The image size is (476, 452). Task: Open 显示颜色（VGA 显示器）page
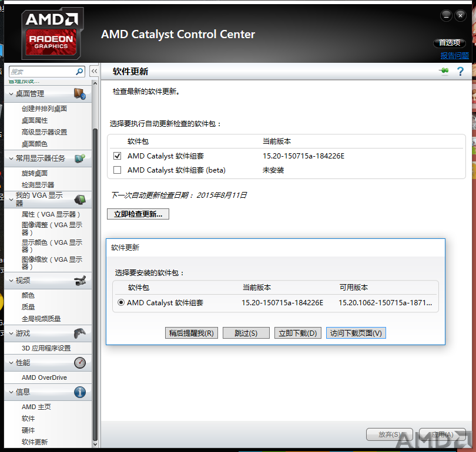(52, 246)
